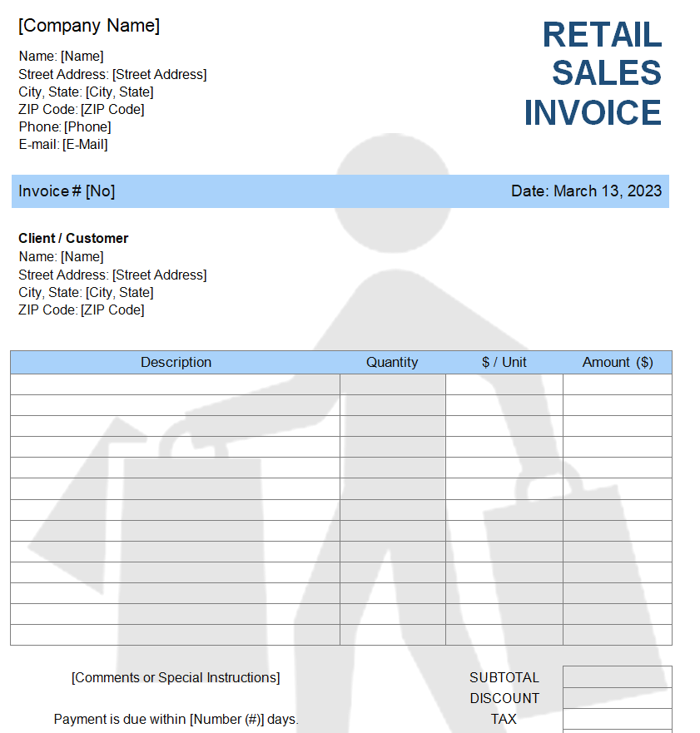Click the empty box next to DISCOUNT
The width and height of the screenshot is (700, 733).
618,698
